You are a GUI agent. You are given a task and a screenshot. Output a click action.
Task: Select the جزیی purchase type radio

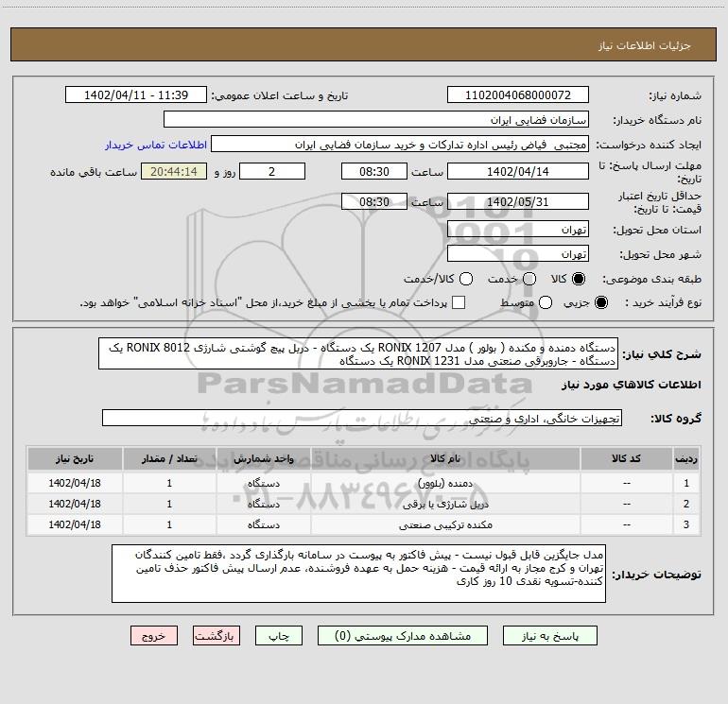tap(600, 302)
